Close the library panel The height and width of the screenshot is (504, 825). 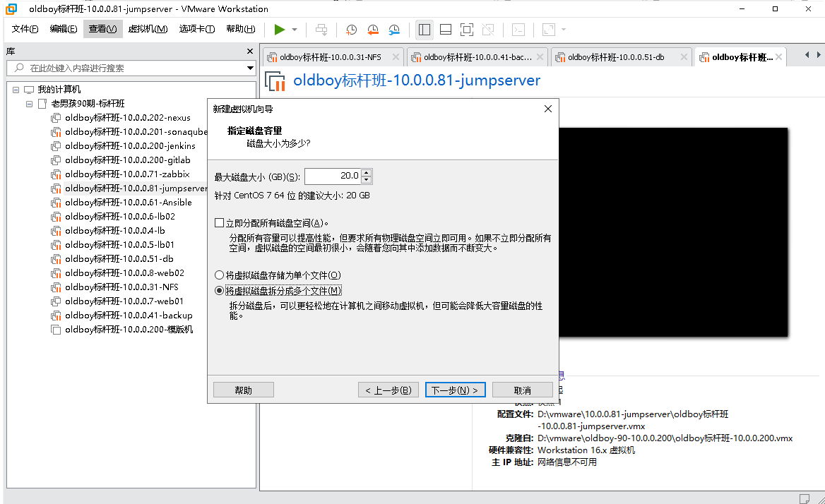click(250, 51)
